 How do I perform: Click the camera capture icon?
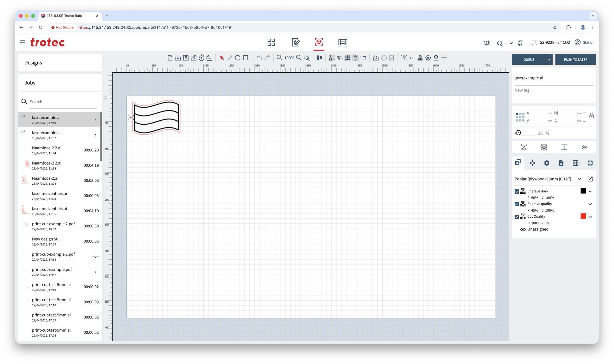click(375, 58)
